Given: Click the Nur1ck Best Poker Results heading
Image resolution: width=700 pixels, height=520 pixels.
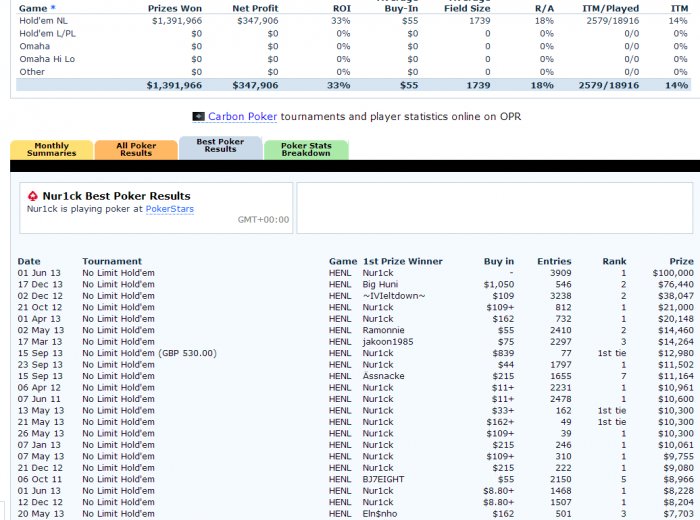Looking at the screenshot, I should [x=117, y=196].
